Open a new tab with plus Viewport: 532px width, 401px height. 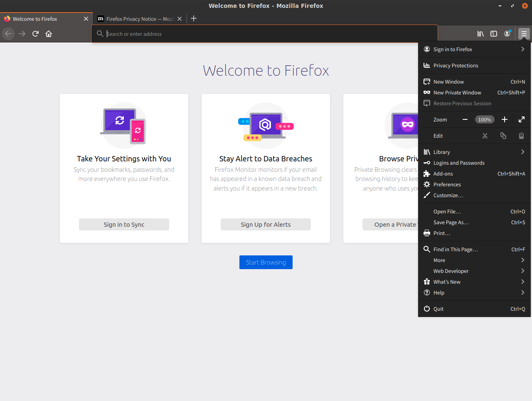(194, 18)
